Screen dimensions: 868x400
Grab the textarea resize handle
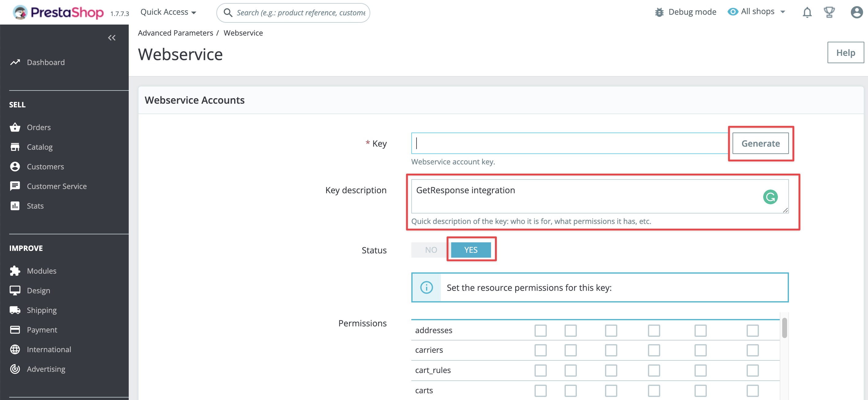[785, 210]
